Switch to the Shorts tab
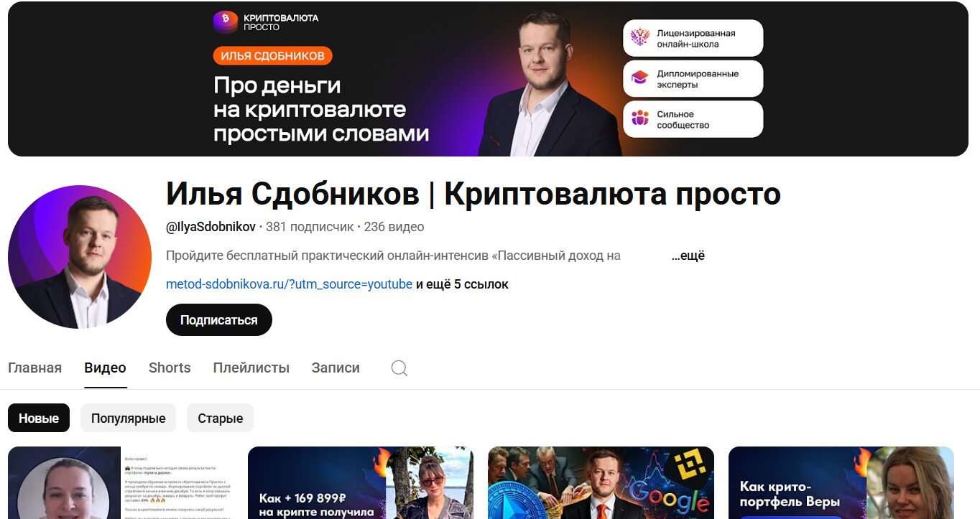Image resolution: width=980 pixels, height=519 pixels. (x=170, y=368)
